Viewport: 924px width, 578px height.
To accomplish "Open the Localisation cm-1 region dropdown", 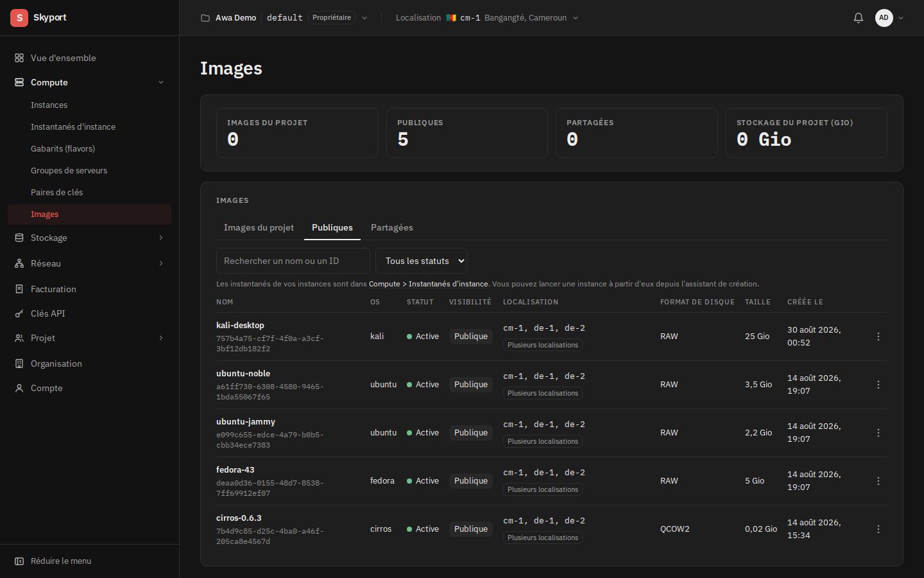I will [487, 18].
